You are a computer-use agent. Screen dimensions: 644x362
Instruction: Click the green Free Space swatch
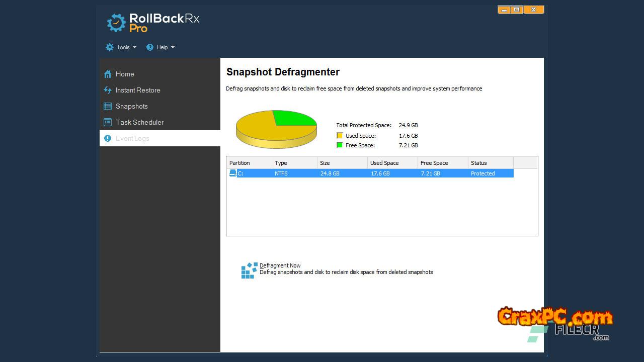(x=340, y=145)
